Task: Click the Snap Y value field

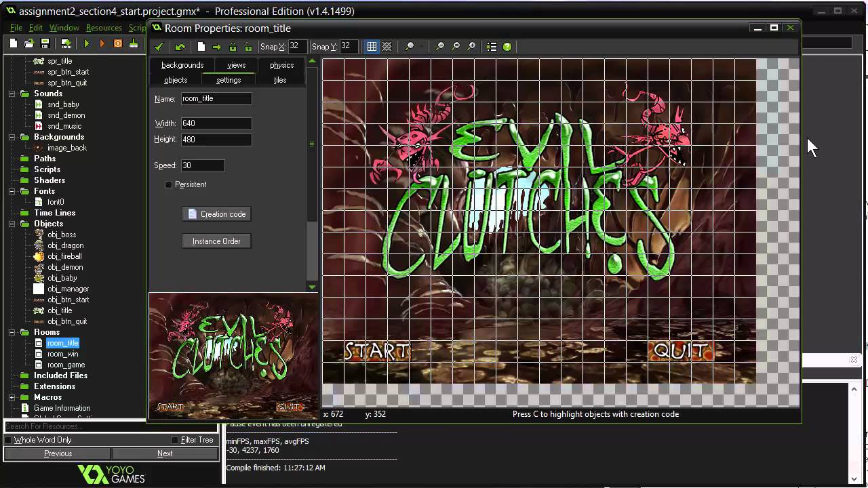Action: point(349,47)
